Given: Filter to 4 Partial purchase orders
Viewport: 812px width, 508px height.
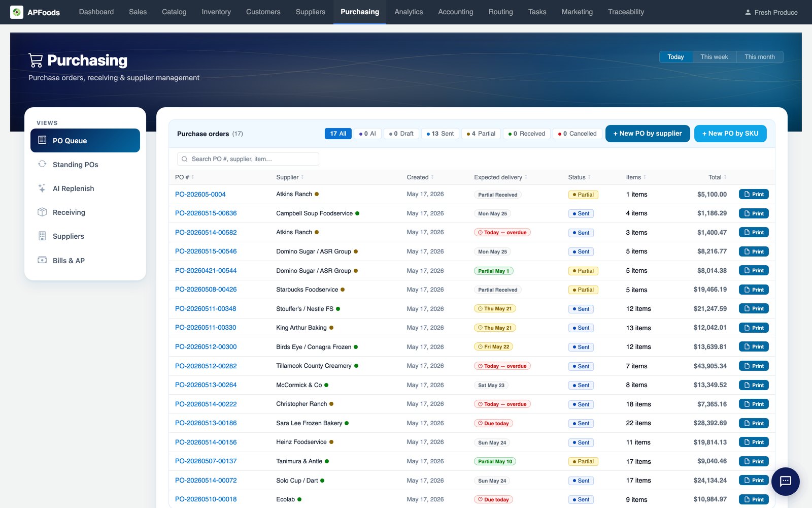Looking at the screenshot, I should [481, 134].
